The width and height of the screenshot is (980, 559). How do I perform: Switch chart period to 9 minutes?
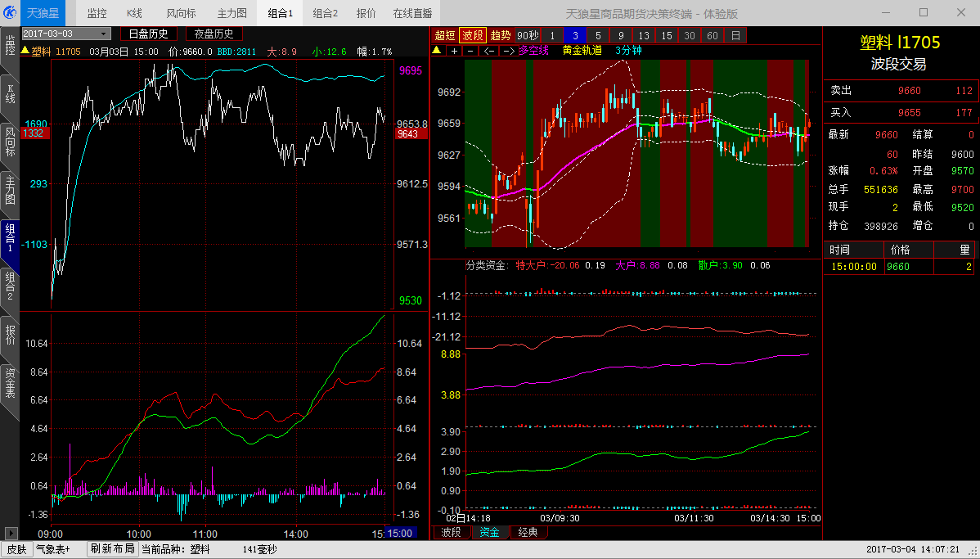click(x=621, y=36)
